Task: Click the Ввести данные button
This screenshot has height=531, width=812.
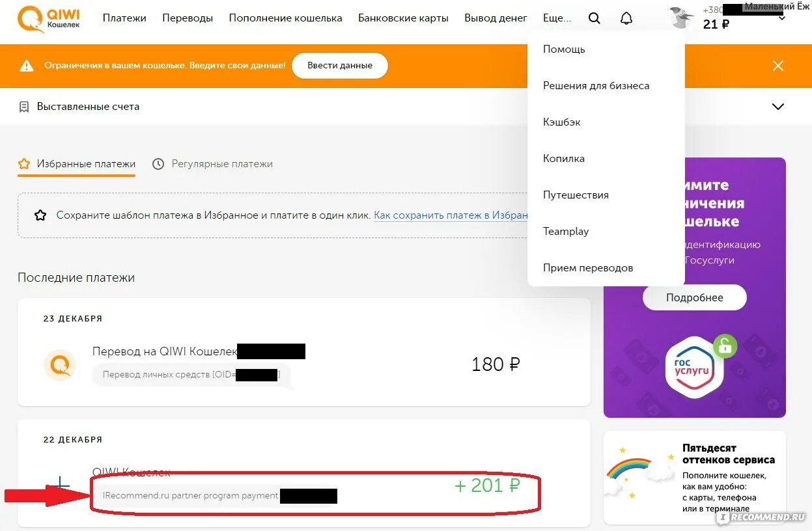Action: (340, 66)
